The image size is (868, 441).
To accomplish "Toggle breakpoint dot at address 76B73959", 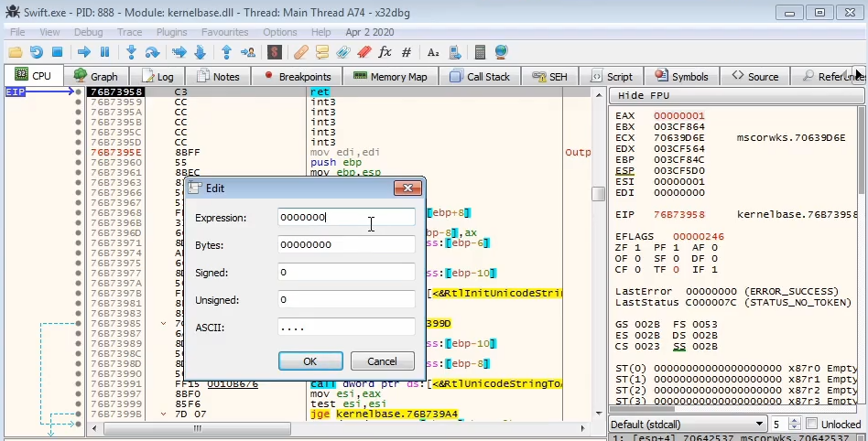I will point(78,102).
